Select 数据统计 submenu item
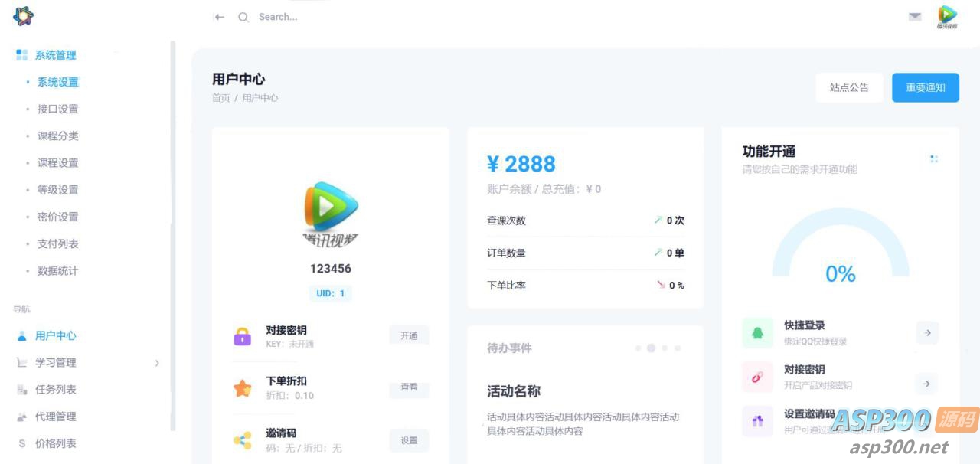980x464 pixels. point(58,270)
